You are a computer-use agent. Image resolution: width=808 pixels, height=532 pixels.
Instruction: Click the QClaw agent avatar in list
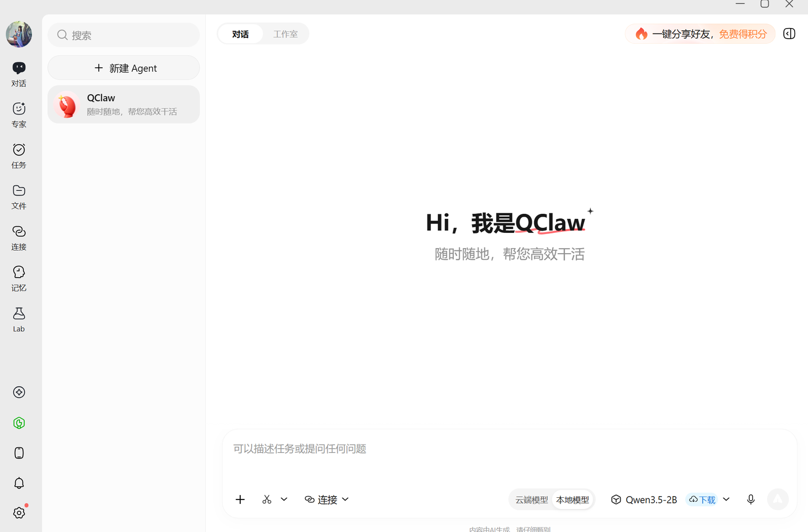click(x=67, y=104)
